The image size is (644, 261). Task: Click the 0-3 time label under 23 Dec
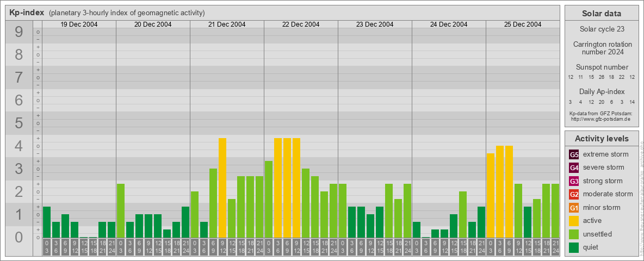tap(343, 247)
